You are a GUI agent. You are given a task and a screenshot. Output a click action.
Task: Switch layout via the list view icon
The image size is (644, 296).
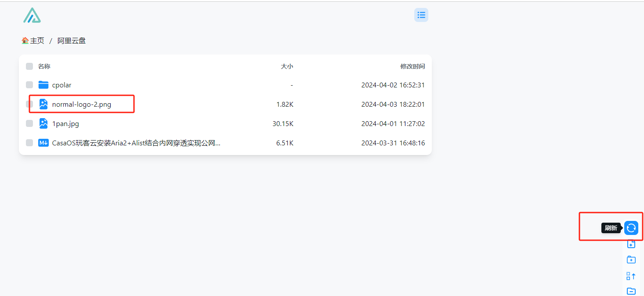coord(421,15)
